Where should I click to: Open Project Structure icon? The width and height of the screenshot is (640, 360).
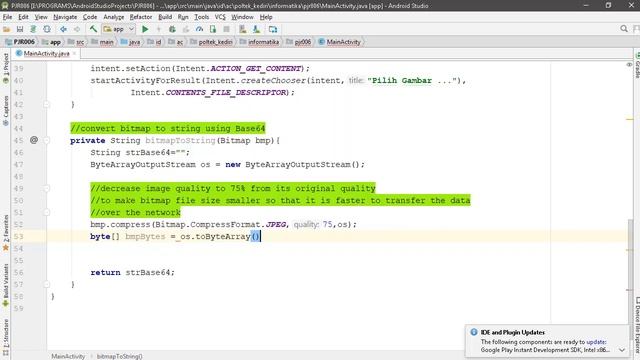pos(273,29)
